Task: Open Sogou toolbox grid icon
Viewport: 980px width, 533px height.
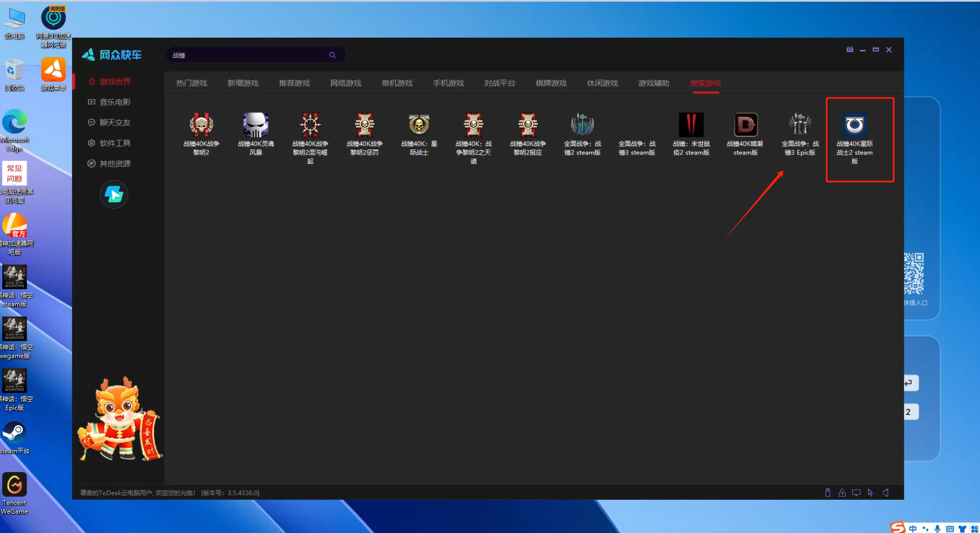Action: coord(974,529)
